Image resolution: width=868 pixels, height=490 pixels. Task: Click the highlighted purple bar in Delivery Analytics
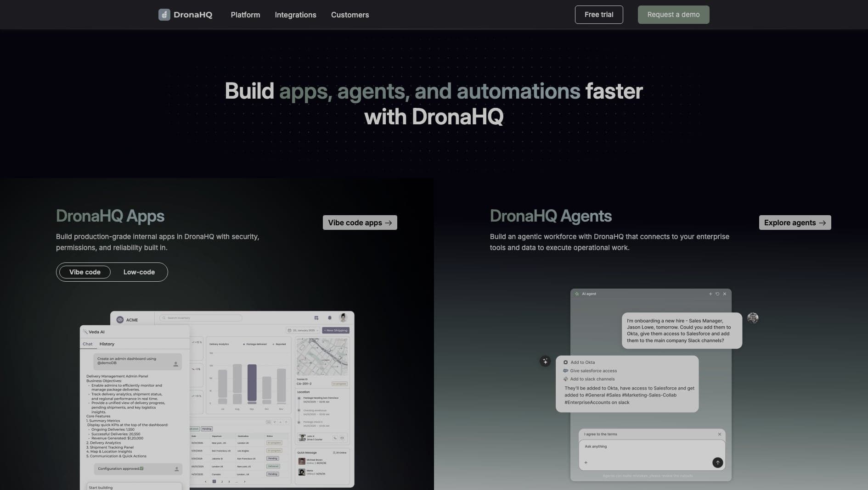(x=252, y=383)
